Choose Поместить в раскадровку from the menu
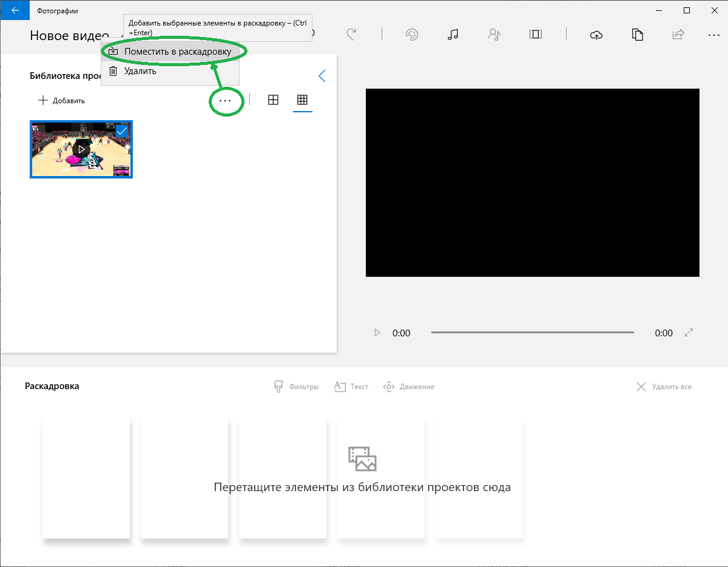The image size is (728, 567). [x=170, y=52]
